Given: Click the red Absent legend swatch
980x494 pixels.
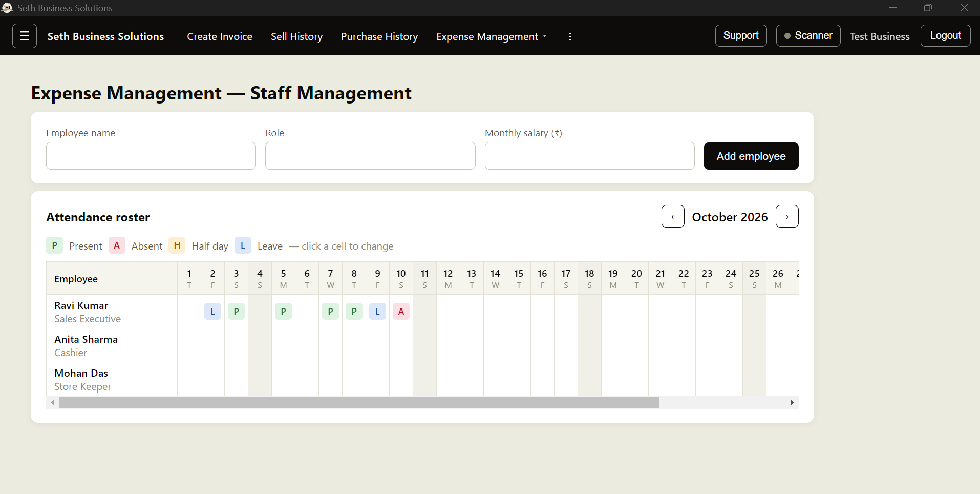Looking at the screenshot, I should coord(117,245).
